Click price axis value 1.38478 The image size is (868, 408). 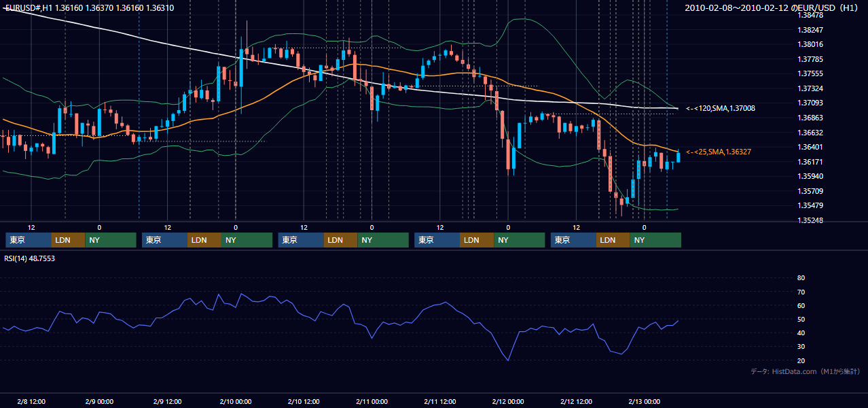click(810, 15)
